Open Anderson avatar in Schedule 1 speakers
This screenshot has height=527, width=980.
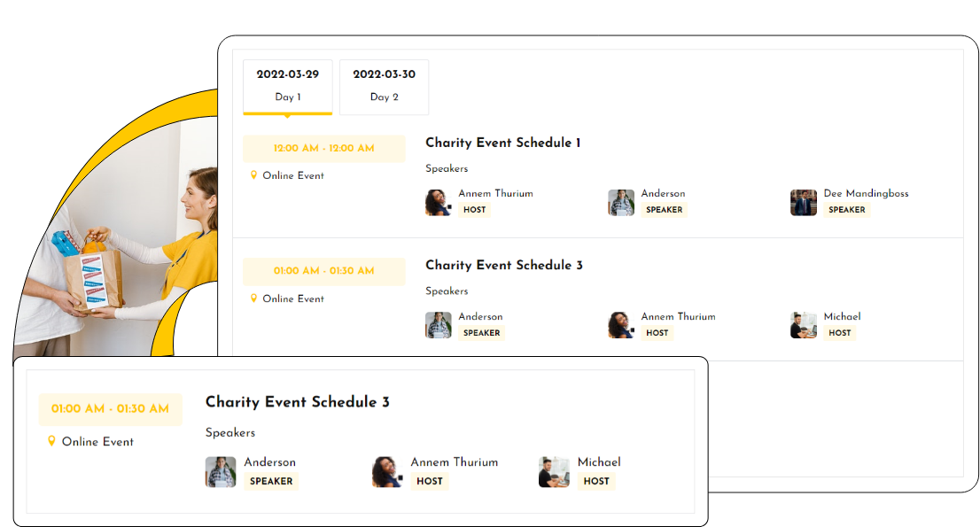(621, 202)
